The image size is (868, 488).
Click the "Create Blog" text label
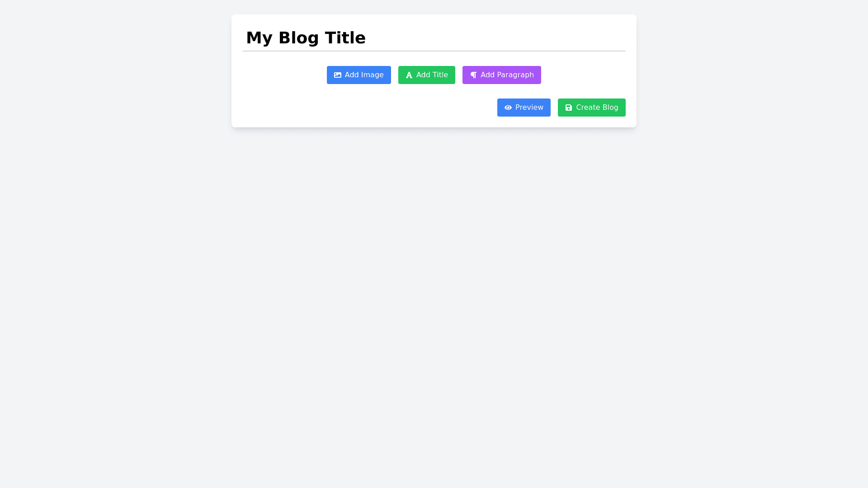pos(597,108)
